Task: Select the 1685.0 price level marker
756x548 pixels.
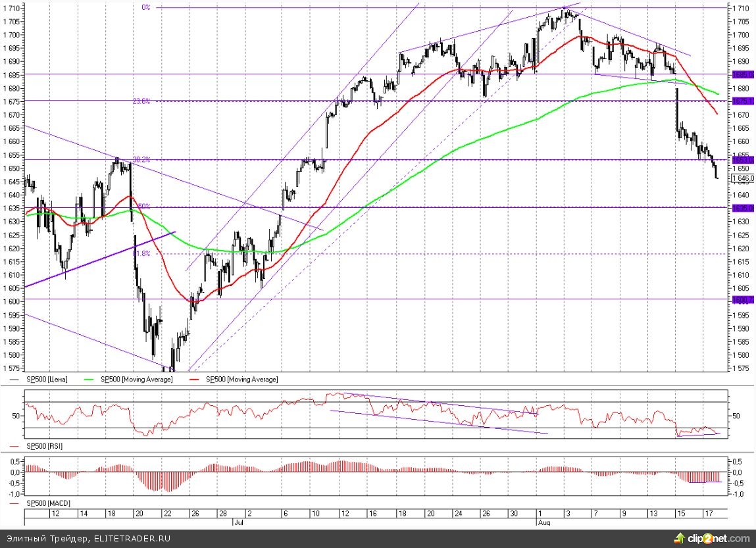Action: [743, 74]
